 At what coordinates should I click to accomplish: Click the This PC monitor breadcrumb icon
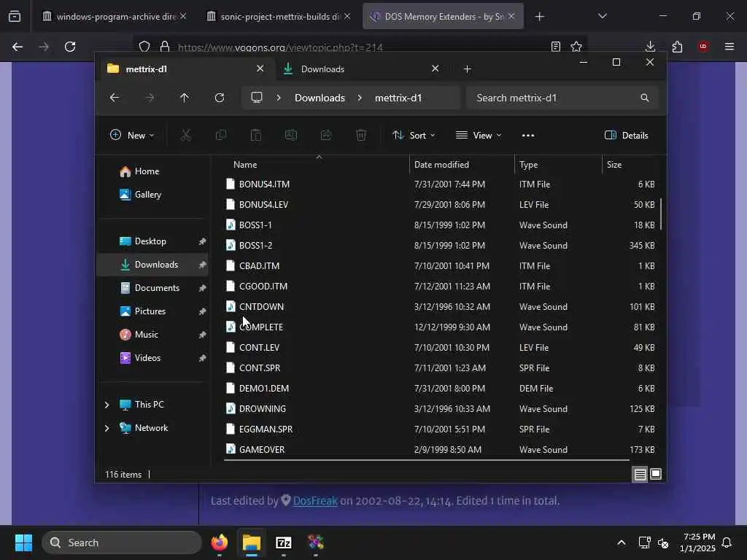point(257,98)
